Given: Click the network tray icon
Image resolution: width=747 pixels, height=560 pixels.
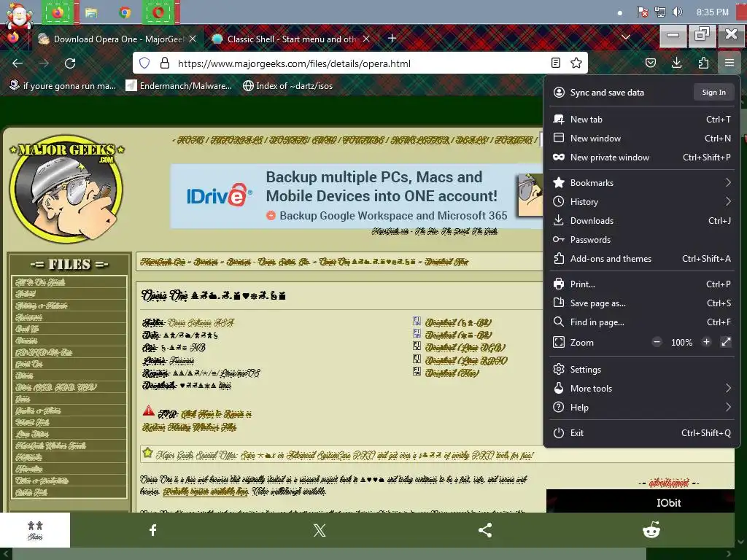Looking at the screenshot, I should 659,12.
